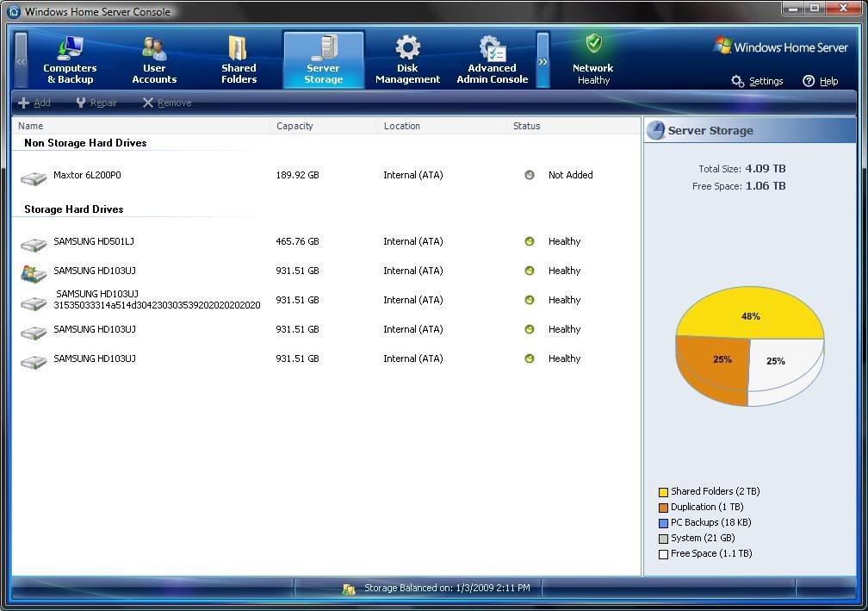The height and width of the screenshot is (611, 868).
Task: Click the 189.92 GB capacity value
Action: [x=297, y=175]
